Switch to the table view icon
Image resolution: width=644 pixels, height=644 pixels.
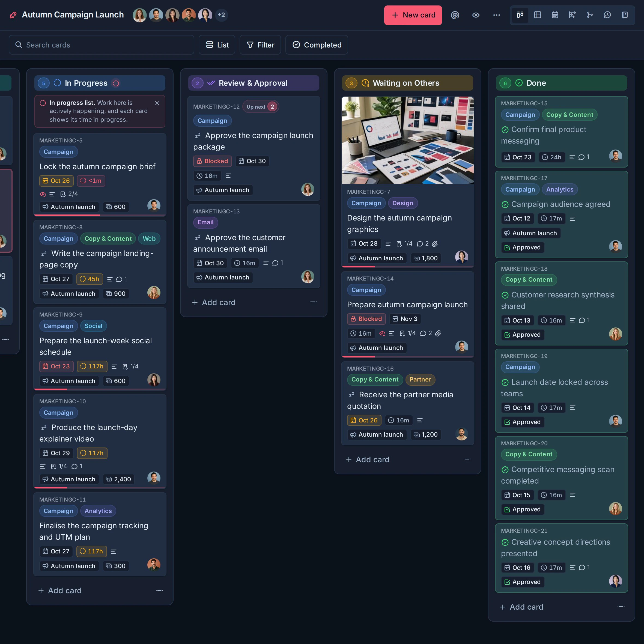[537, 15]
